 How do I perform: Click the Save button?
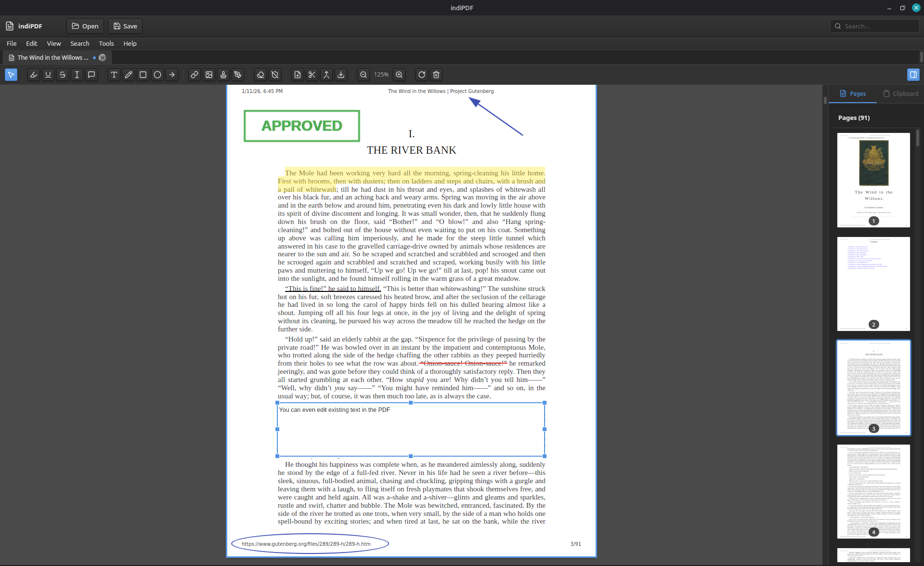[125, 26]
